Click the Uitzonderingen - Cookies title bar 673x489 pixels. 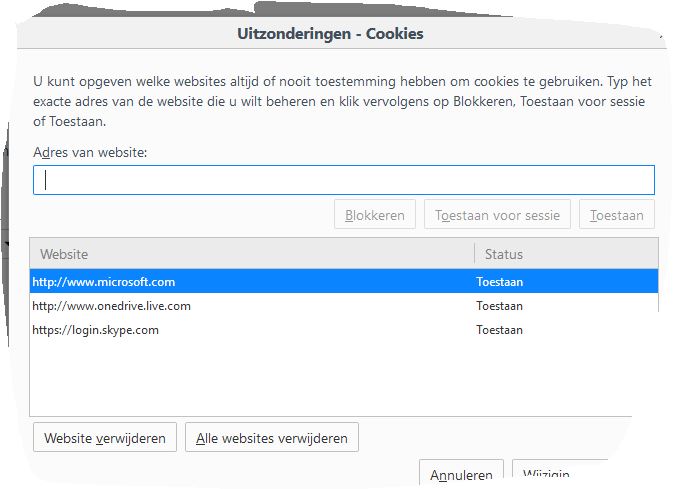click(330, 33)
